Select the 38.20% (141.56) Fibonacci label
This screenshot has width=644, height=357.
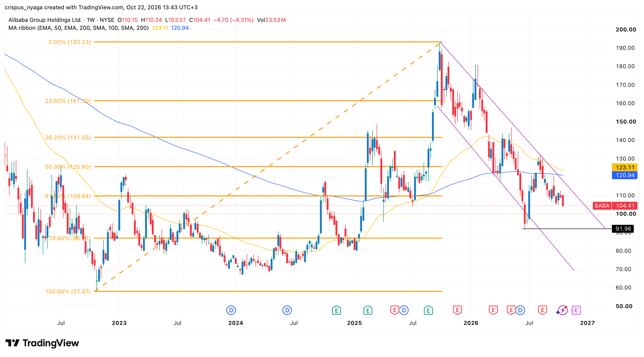pyautogui.click(x=68, y=137)
